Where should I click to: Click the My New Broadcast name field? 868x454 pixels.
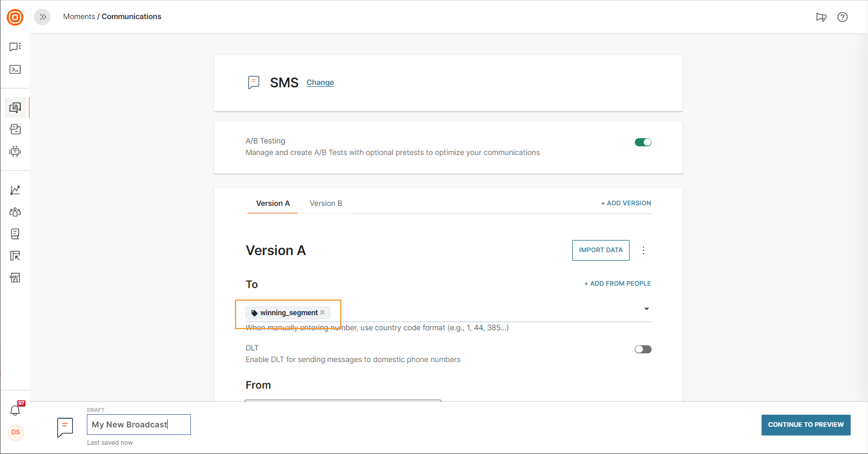point(138,425)
